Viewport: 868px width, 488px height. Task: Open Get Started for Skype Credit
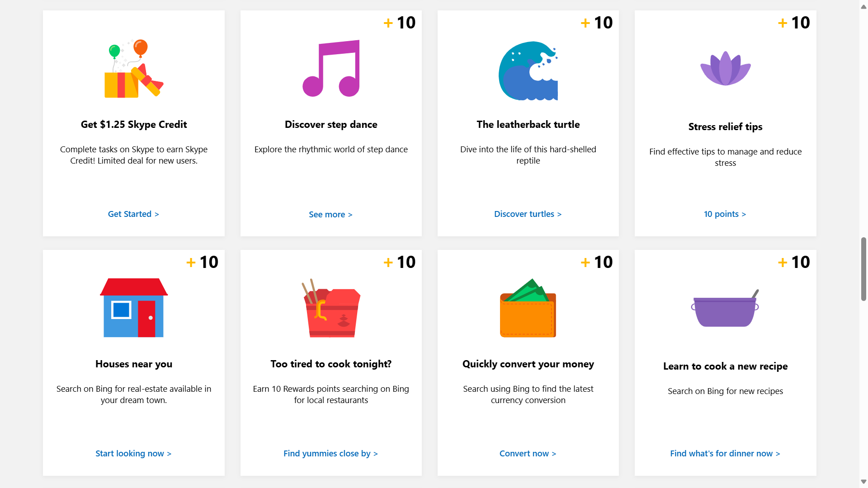133,214
